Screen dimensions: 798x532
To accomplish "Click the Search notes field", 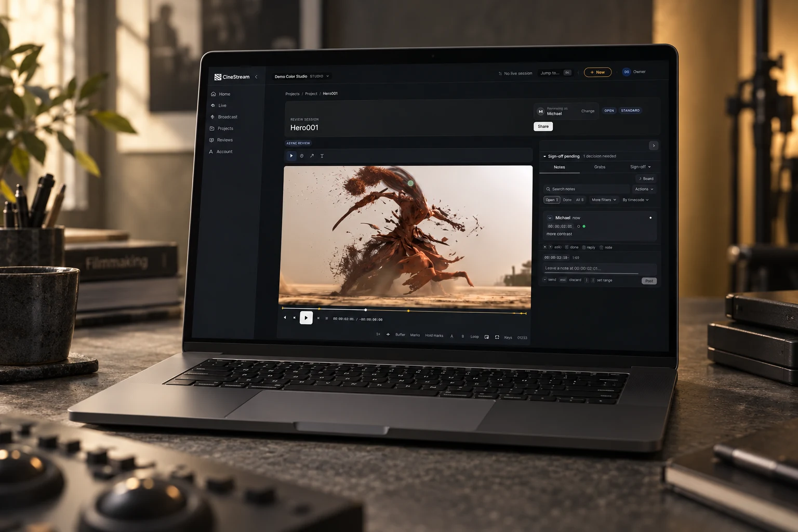I will coord(587,189).
